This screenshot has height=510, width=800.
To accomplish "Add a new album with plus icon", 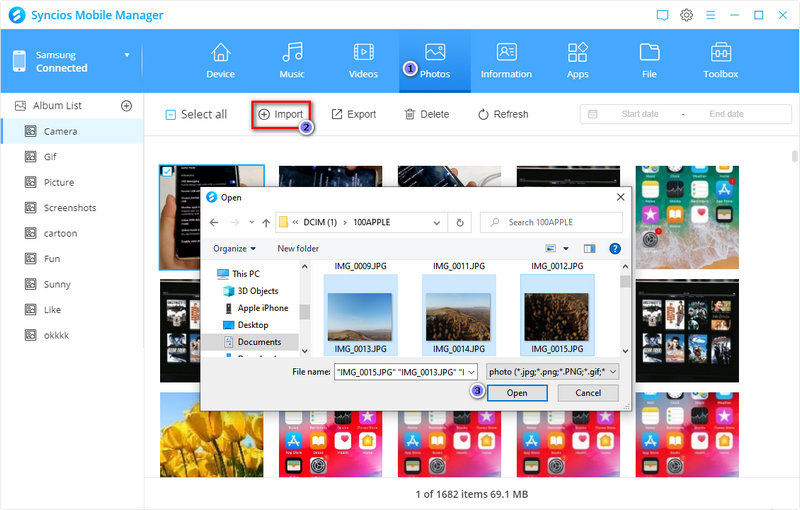I will click(126, 106).
